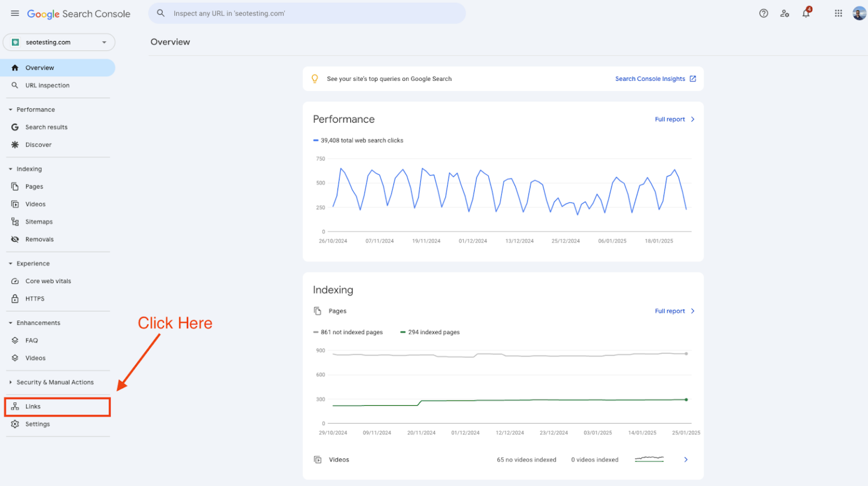The image size is (868, 486).
Task: Select URL Inspection in the sidebar
Action: (x=47, y=85)
